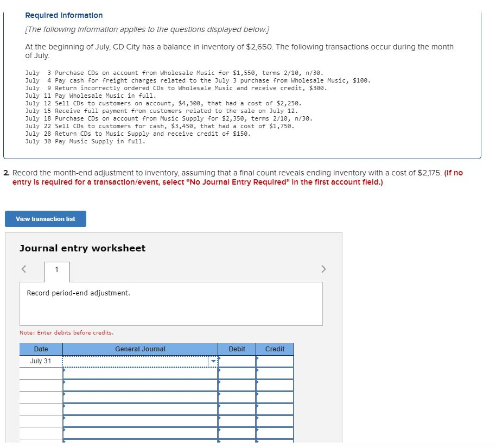
Task: Click the July 28 Return CDs to Music Supply line
Action: 138,134
